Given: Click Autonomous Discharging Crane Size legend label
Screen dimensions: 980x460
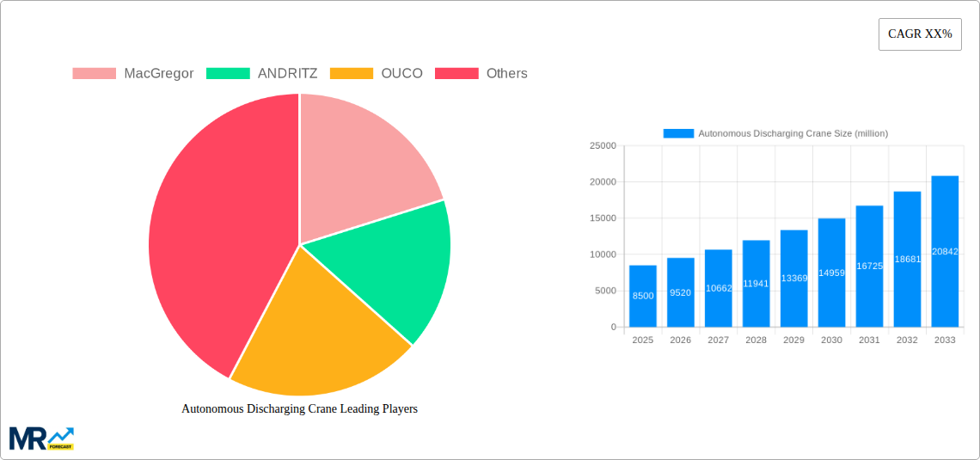Looking at the screenshot, I should [793, 133].
